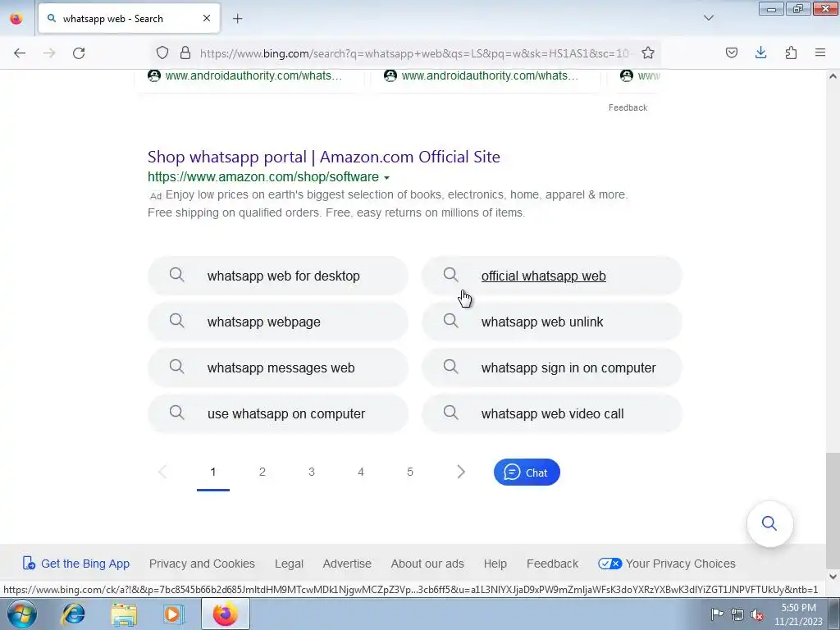Open the Firefox hamburger application menu

pos(820,52)
